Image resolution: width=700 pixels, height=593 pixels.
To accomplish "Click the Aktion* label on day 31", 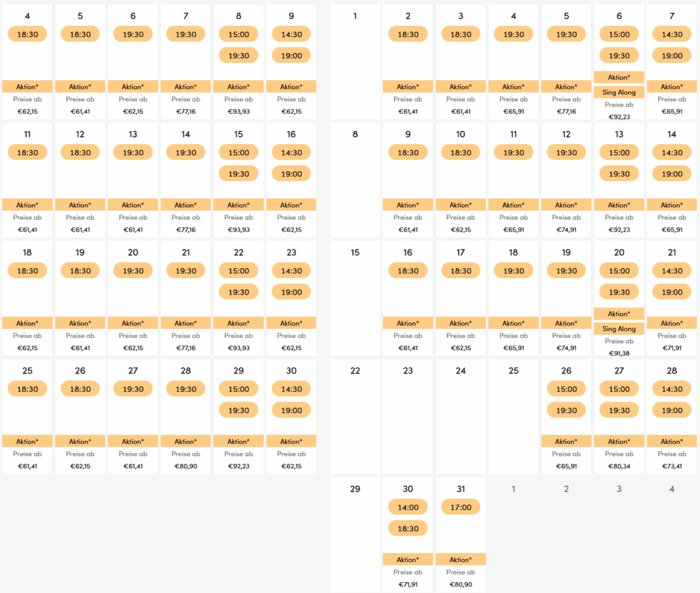I will click(x=461, y=560).
